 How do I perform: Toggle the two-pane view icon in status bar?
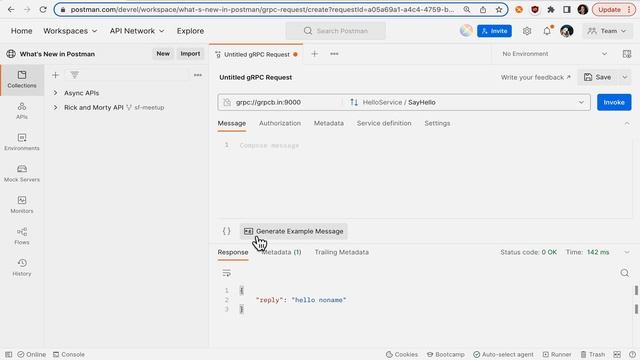coord(617,354)
